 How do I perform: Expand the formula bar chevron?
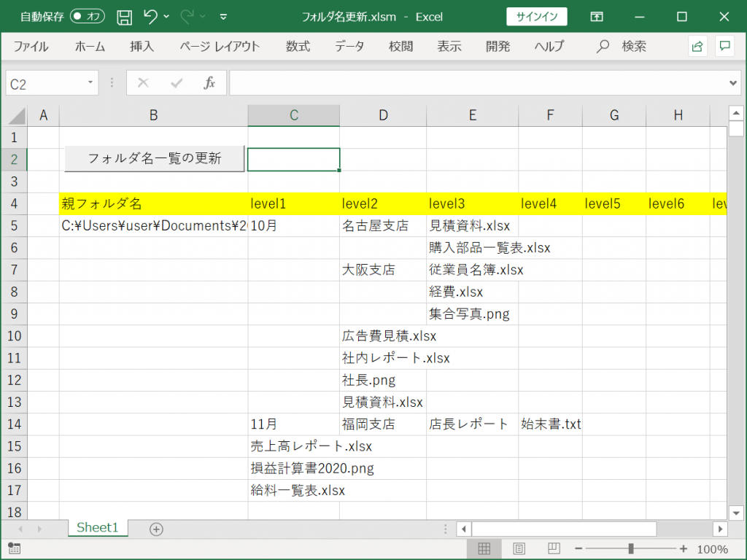point(732,83)
